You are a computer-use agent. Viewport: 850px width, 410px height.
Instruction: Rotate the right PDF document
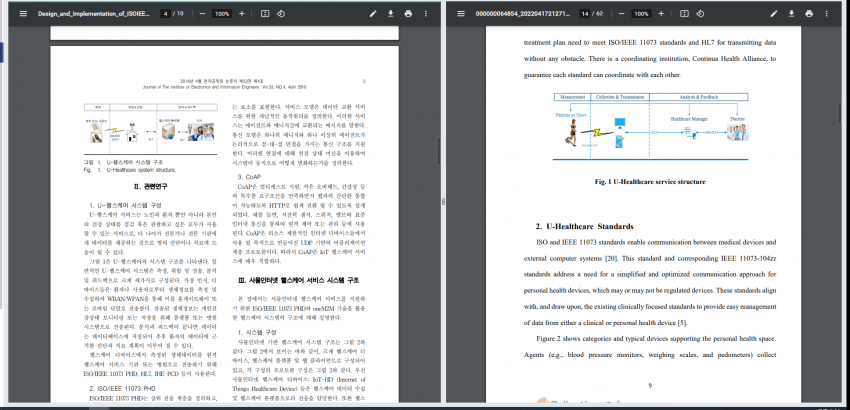point(700,14)
